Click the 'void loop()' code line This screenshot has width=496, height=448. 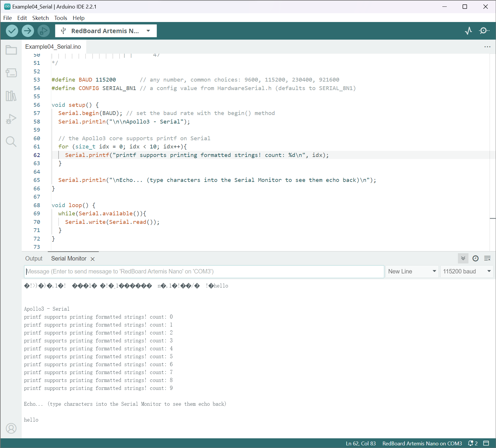click(x=74, y=205)
